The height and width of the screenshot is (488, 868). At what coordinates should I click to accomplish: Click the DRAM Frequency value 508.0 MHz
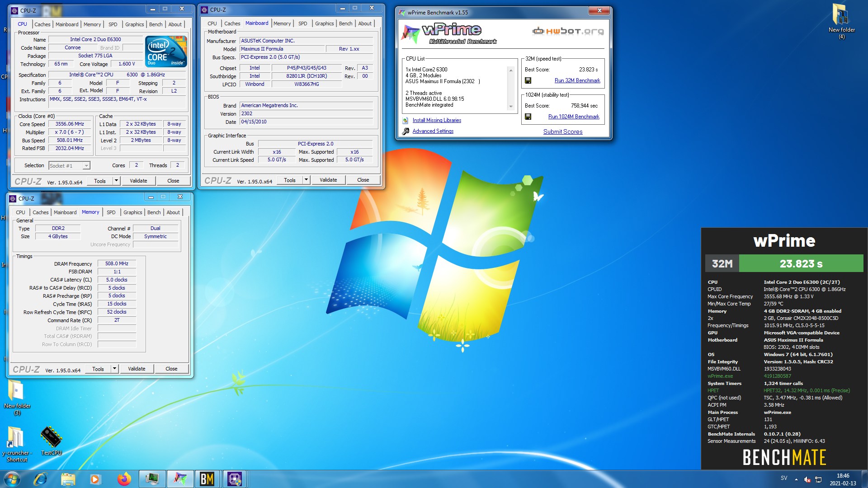coord(117,263)
